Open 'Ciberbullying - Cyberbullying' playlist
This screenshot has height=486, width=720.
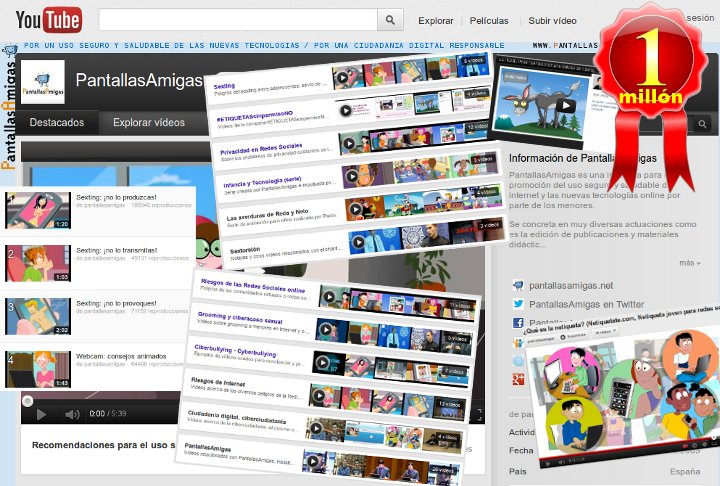[x=235, y=350]
